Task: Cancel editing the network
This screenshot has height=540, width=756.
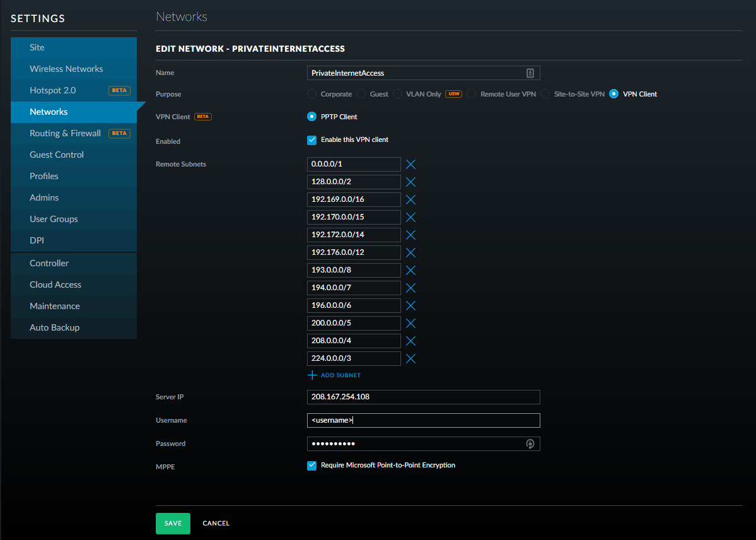Action: pyautogui.click(x=216, y=524)
